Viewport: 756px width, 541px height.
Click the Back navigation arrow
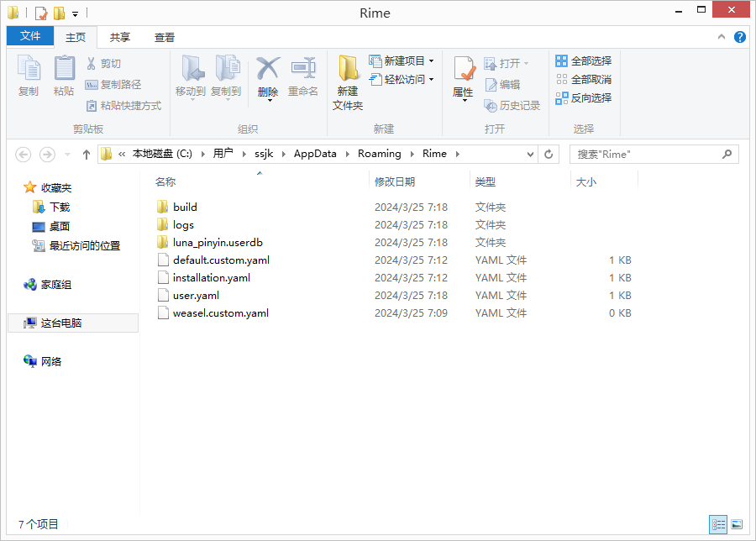[24, 155]
